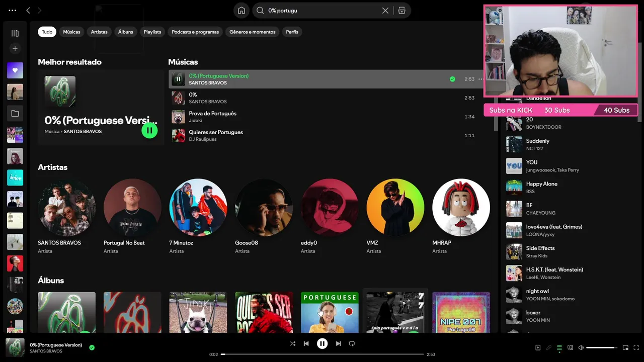Screen dimensions: 644x362
Task: Toggle the Now Playing view icon
Action: [x=538, y=347]
